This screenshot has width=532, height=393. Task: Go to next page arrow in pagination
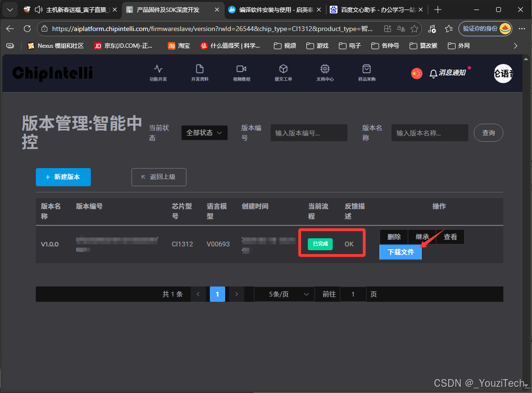[237, 294]
